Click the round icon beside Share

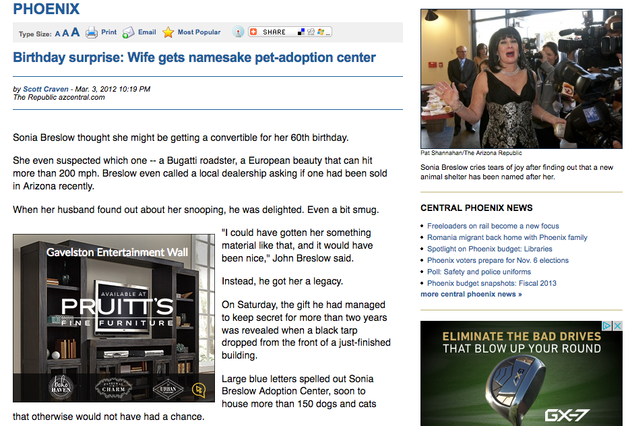[238, 32]
